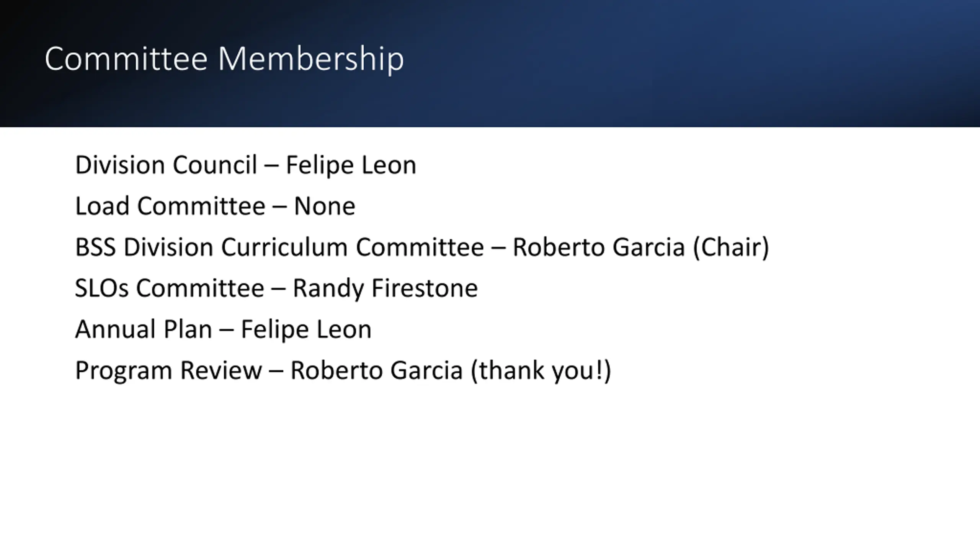Select the word Committee in the title
The height and width of the screenshot is (551, 980).
pyautogui.click(x=126, y=58)
